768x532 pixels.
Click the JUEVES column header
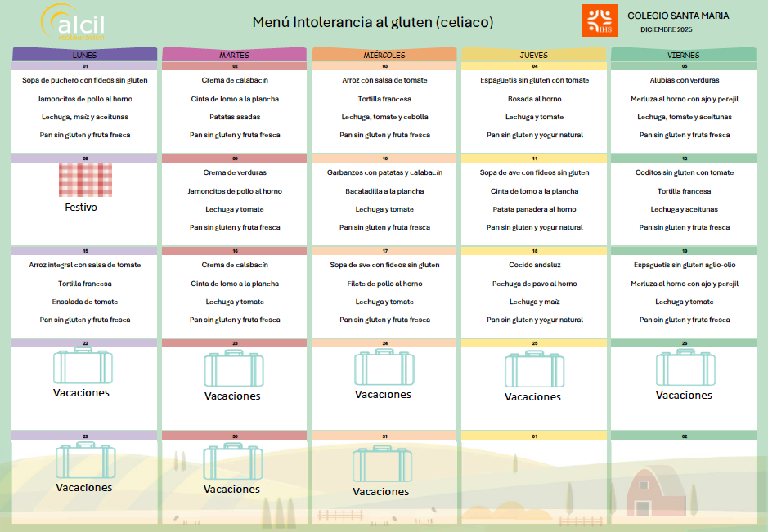[x=534, y=55]
